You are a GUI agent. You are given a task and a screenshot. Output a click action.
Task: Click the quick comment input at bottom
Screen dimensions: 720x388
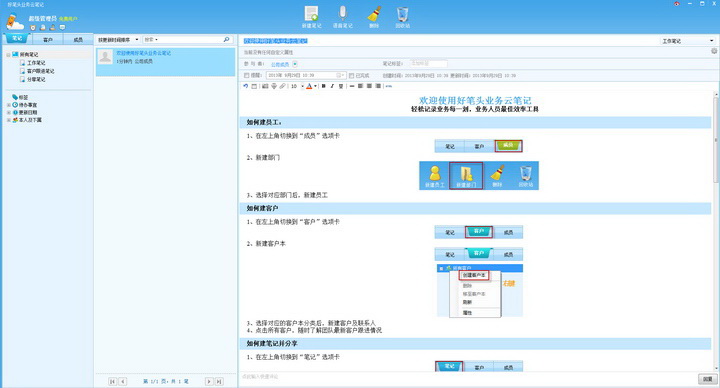click(x=467, y=377)
